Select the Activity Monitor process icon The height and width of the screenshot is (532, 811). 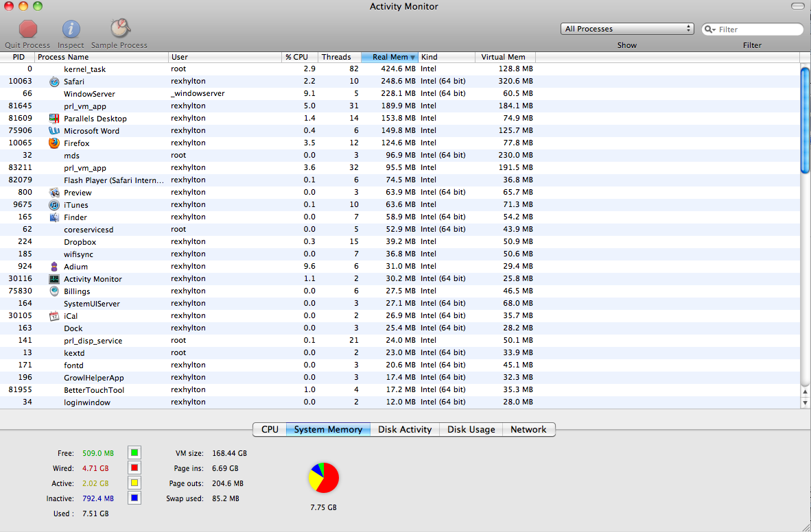54,278
